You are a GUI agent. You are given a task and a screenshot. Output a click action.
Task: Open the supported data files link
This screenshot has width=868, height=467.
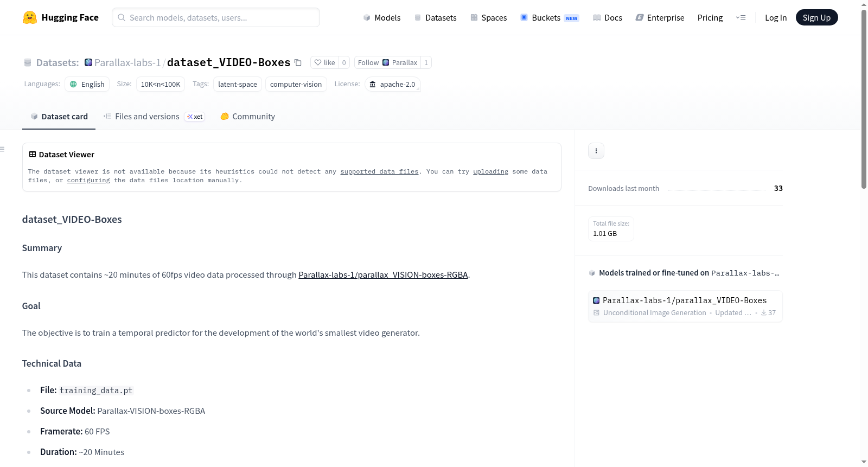379,171
